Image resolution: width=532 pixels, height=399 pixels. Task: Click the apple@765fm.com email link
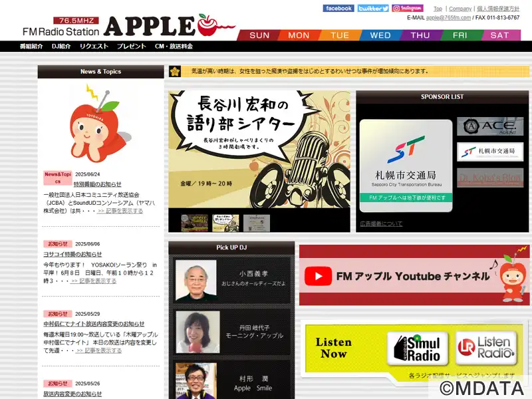[448, 18]
